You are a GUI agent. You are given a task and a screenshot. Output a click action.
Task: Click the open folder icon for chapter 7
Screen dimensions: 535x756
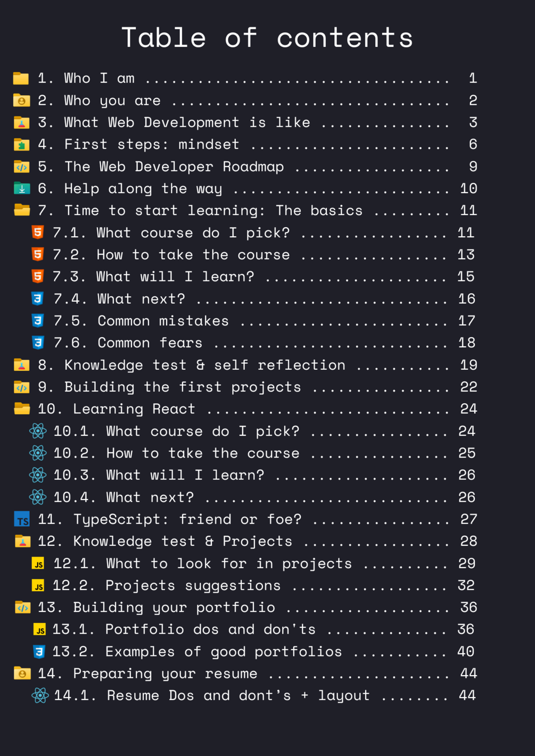(22, 210)
